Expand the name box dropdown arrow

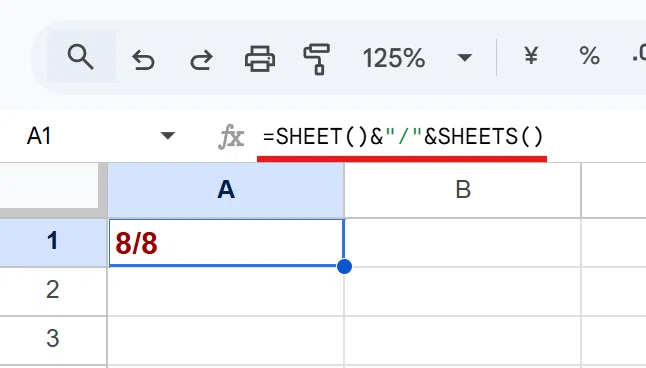168,136
